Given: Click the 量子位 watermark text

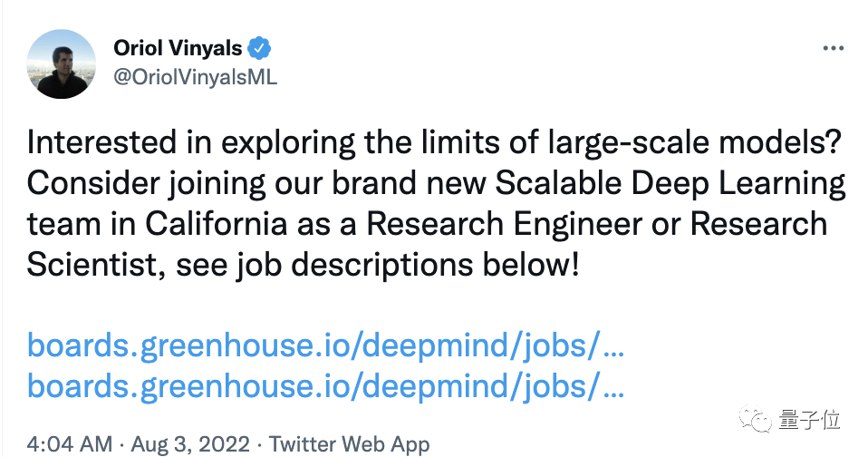Looking at the screenshot, I should click(x=808, y=420).
